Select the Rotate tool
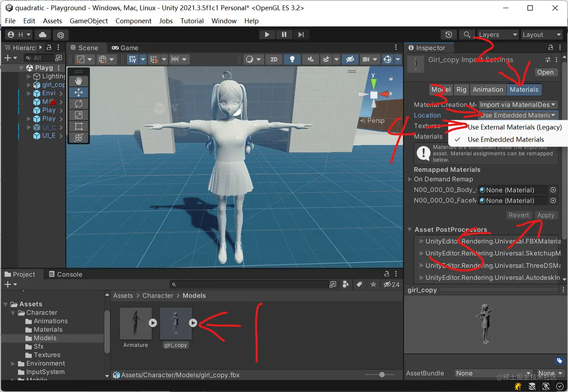 pos(79,103)
